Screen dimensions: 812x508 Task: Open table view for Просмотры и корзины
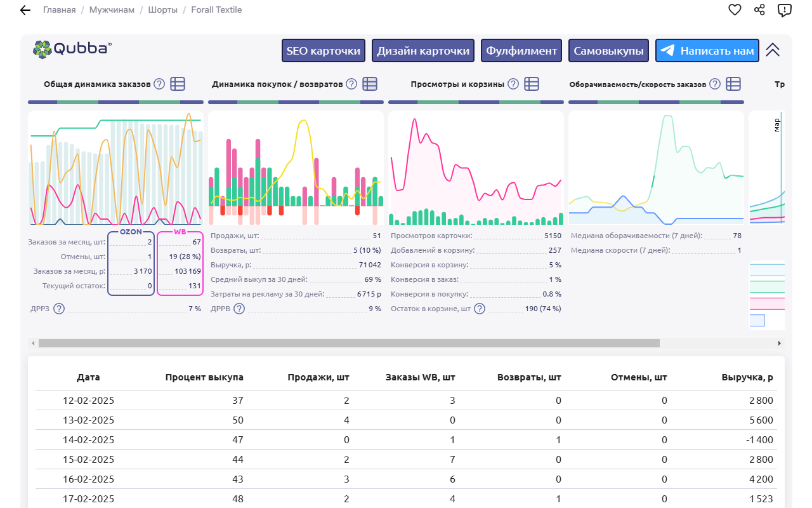point(532,84)
